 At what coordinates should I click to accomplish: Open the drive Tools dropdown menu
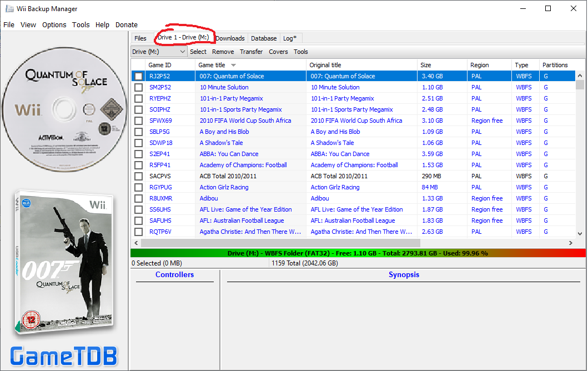click(x=301, y=52)
